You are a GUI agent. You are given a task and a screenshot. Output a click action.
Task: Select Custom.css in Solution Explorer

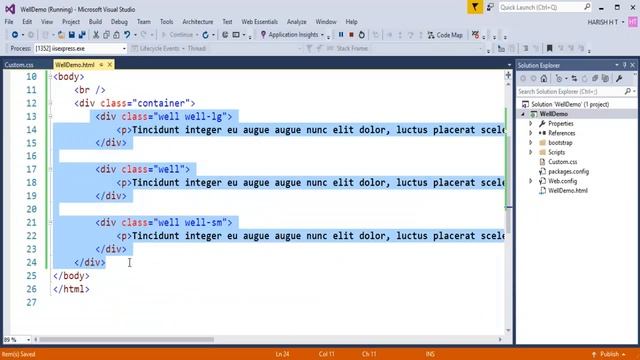click(562, 162)
